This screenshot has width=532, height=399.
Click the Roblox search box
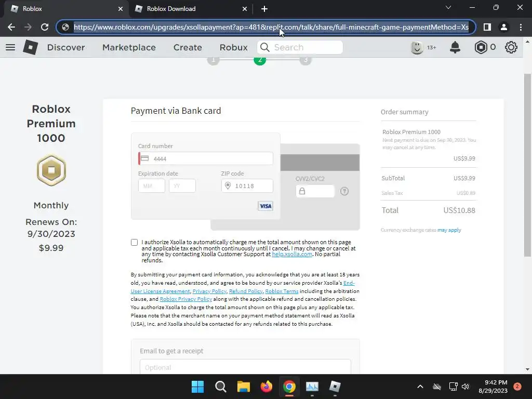[x=300, y=47]
